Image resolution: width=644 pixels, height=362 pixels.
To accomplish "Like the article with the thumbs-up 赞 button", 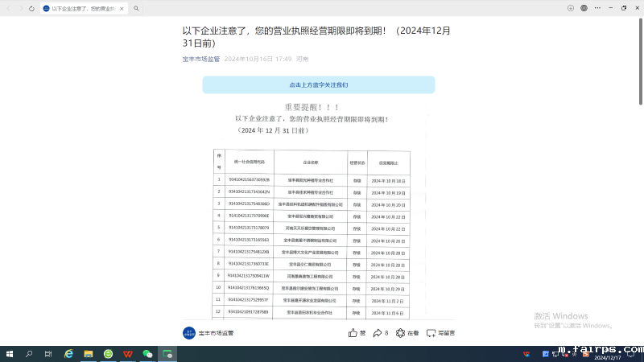I will (357, 333).
